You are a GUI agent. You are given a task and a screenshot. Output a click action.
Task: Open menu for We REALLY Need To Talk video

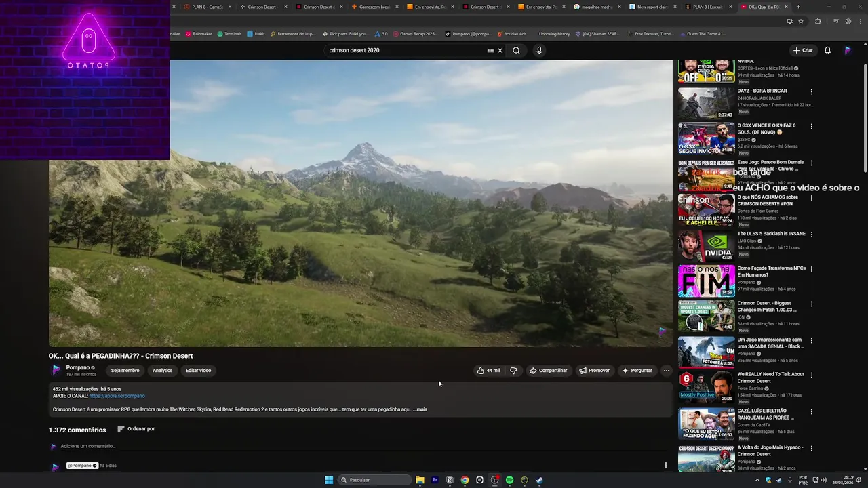(x=812, y=375)
